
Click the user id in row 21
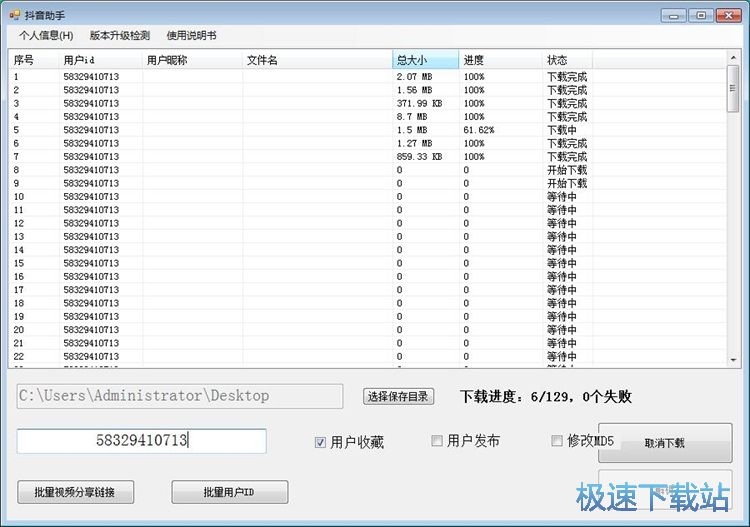click(91, 343)
